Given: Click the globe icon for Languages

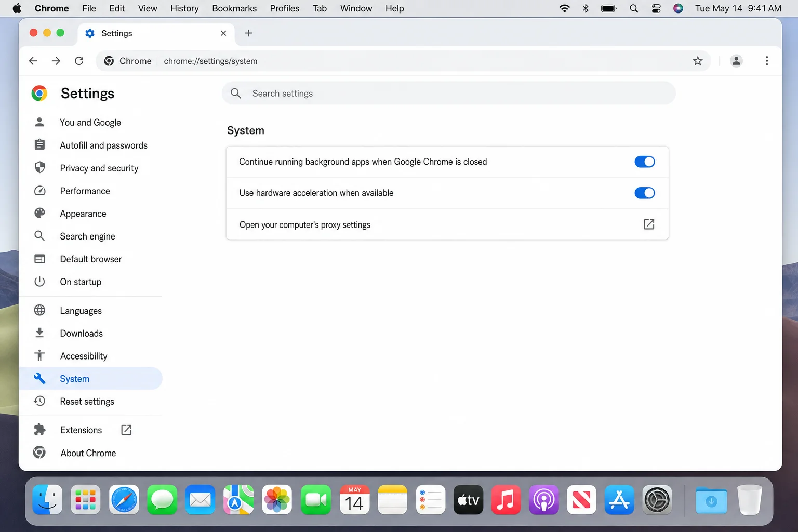Looking at the screenshot, I should pos(39,310).
